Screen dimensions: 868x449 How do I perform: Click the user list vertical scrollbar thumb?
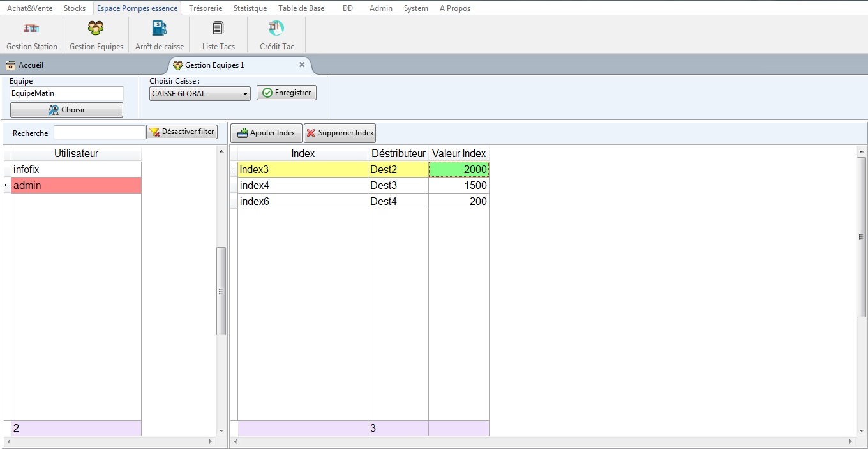click(221, 291)
